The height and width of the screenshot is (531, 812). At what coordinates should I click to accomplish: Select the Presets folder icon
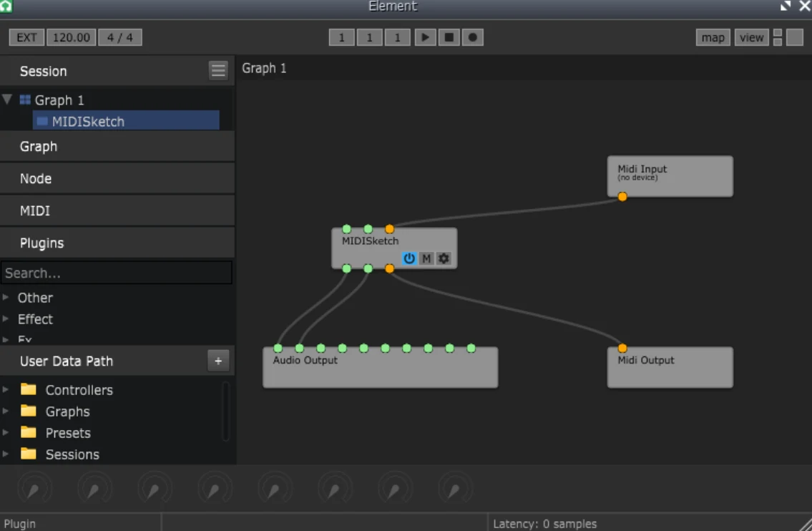click(x=29, y=432)
